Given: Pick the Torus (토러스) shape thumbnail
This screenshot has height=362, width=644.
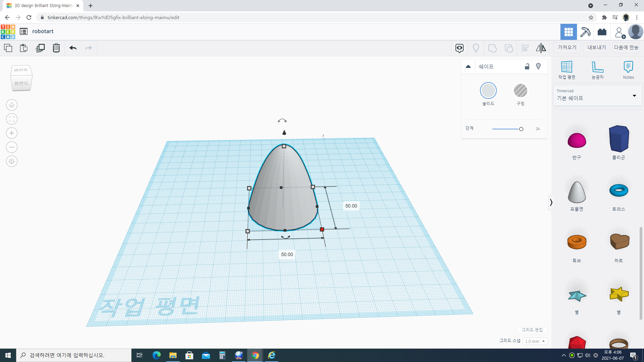Looking at the screenshot, I should 619,190.
